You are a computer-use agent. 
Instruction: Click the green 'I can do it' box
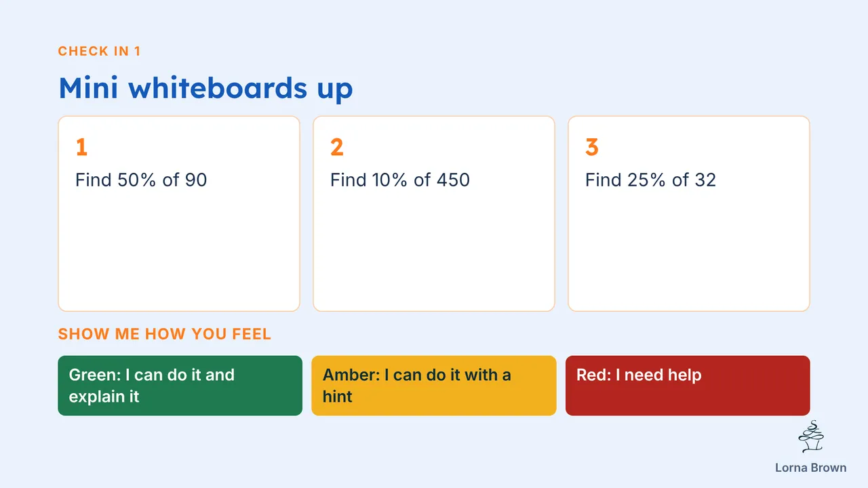[x=180, y=386]
